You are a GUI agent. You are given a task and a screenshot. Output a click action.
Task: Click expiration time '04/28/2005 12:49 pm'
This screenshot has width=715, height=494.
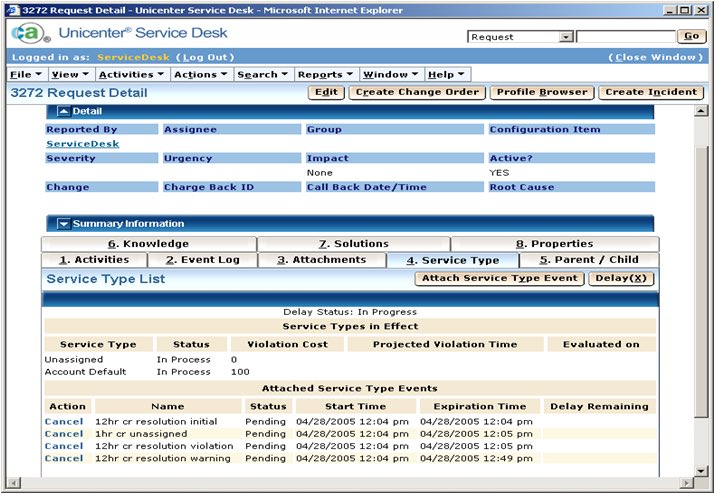(x=476, y=459)
